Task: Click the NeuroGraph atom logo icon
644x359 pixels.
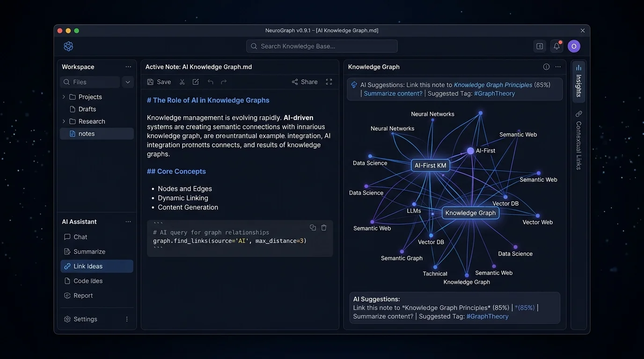Action: point(68,46)
